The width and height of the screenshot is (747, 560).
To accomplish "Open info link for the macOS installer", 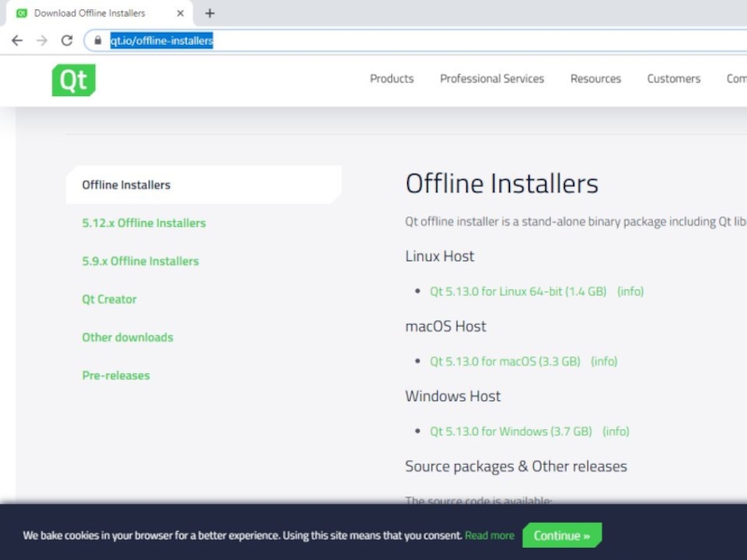I will click(x=604, y=361).
